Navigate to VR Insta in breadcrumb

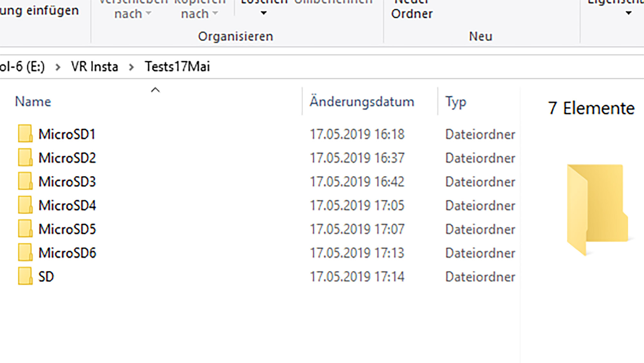click(95, 67)
